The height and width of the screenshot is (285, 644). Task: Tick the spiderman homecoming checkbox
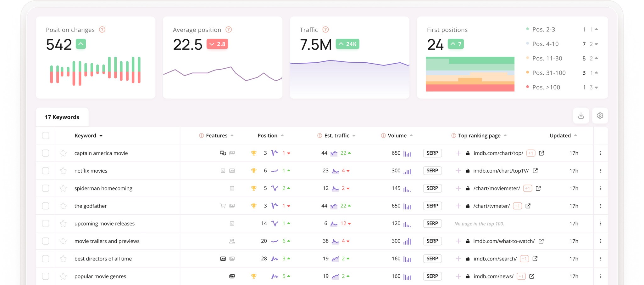(x=46, y=188)
